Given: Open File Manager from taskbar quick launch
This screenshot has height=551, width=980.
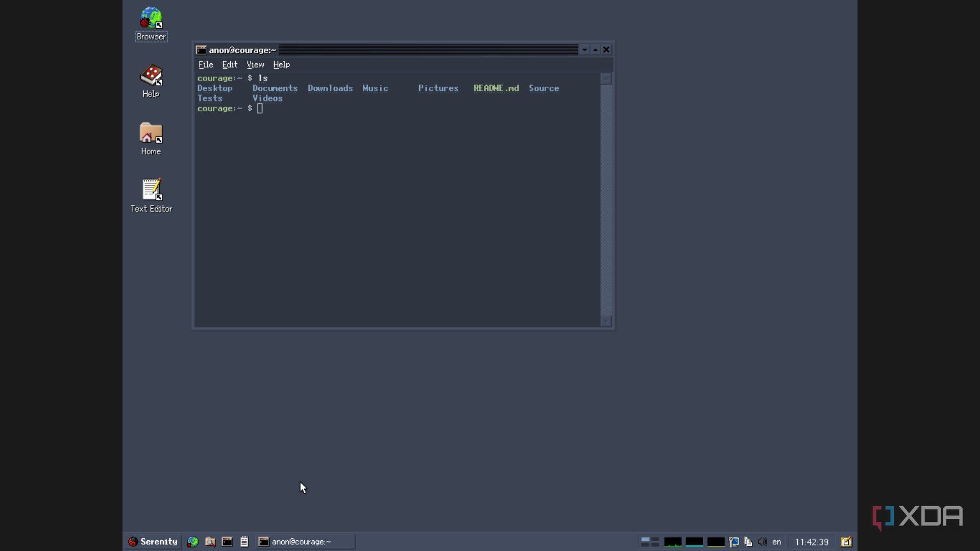Looking at the screenshot, I should (x=210, y=542).
